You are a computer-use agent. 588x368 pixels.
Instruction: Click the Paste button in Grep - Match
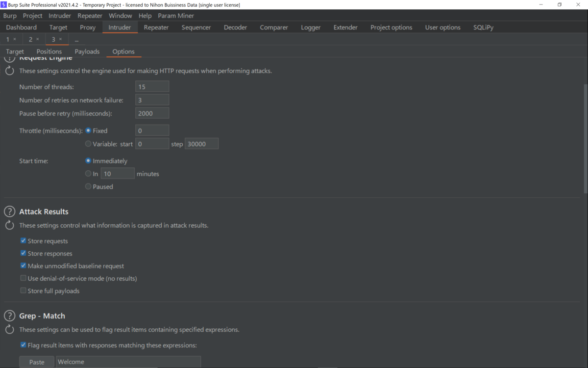pos(37,362)
